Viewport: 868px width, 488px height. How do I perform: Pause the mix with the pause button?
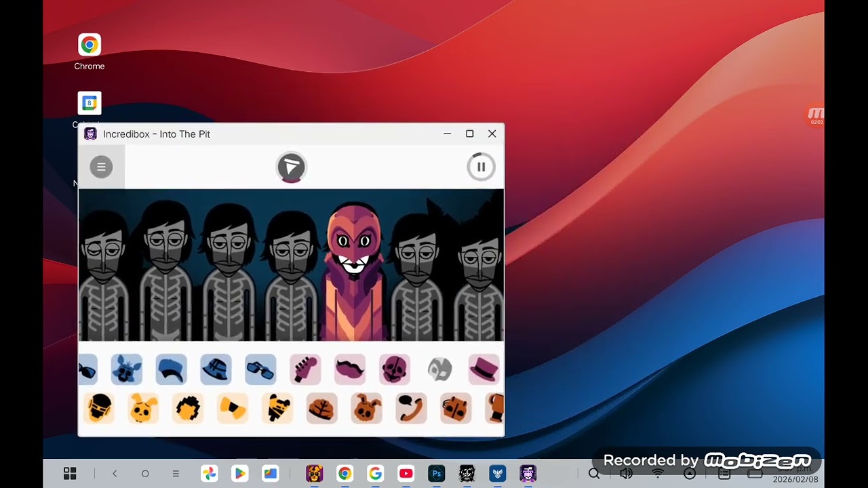[x=481, y=167]
